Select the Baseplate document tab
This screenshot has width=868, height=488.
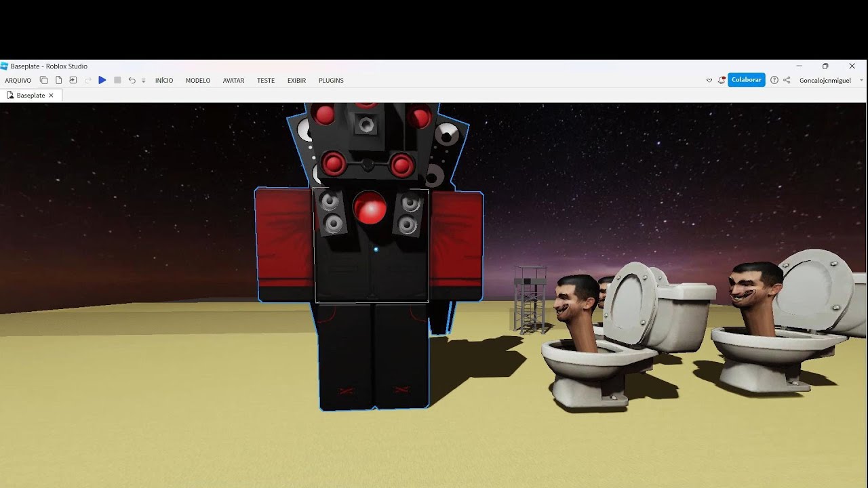click(31, 96)
